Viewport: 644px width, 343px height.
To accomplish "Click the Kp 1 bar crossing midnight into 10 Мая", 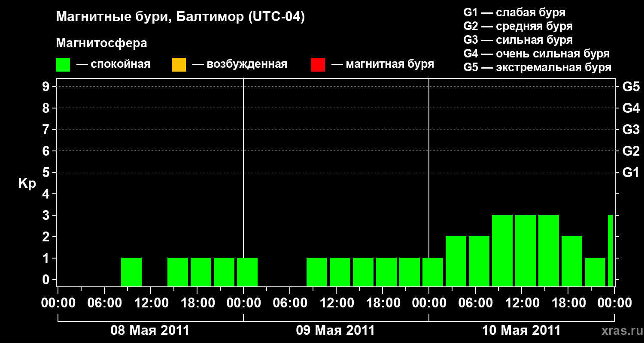I will pos(433,272).
